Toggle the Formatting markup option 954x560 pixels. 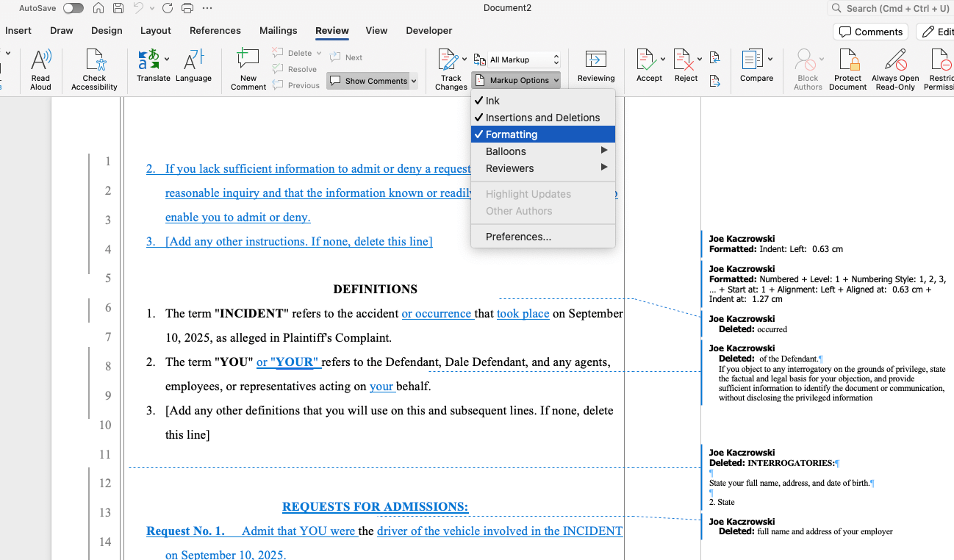pyautogui.click(x=512, y=134)
